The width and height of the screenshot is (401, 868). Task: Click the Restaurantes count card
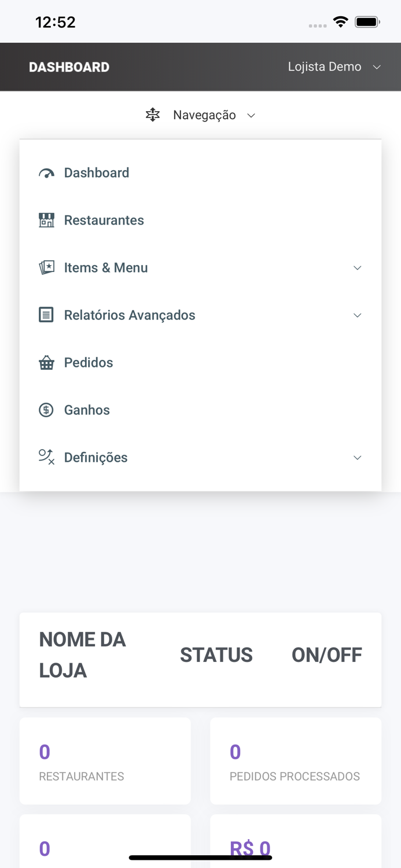pyautogui.click(x=105, y=761)
